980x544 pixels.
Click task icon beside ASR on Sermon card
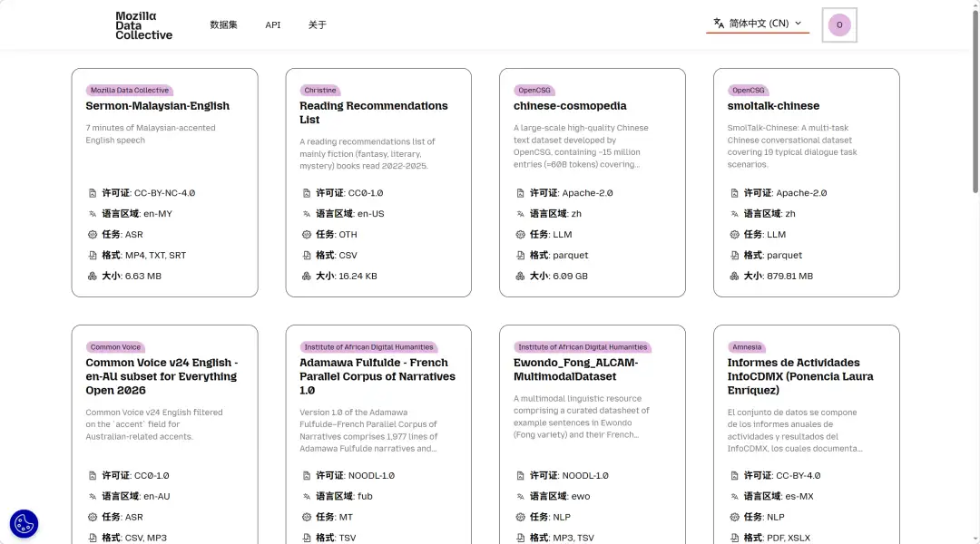click(x=93, y=235)
